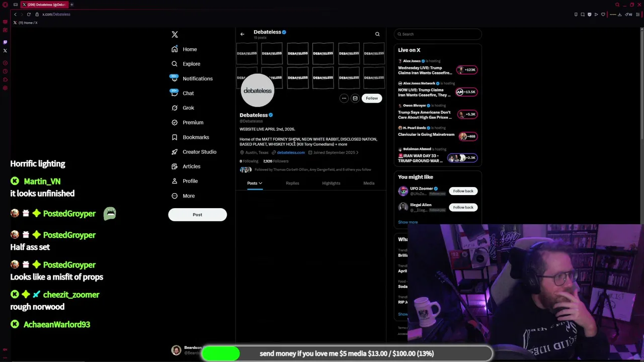644x362 pixels.
Task: Open the UFO Zoomer profile avatar
Action: click(x=403, y=191)
